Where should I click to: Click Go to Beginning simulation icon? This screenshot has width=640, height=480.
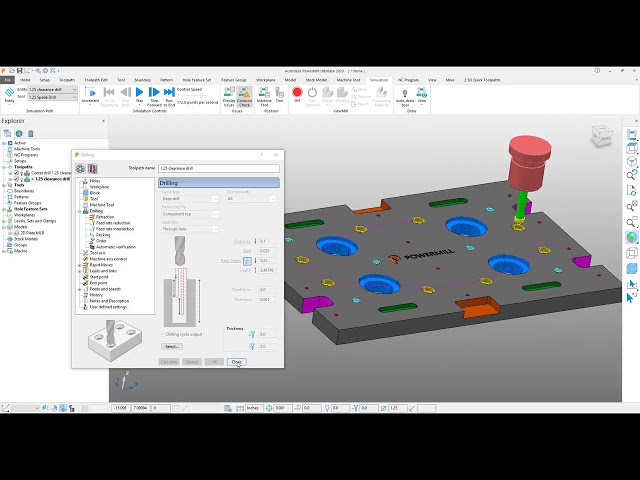[x=109, y=97]
